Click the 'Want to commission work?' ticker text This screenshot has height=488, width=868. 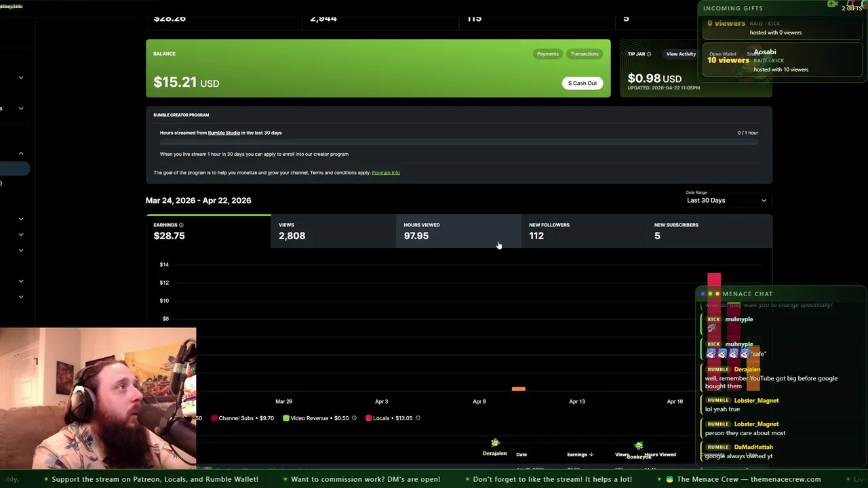tap(366, 479)
